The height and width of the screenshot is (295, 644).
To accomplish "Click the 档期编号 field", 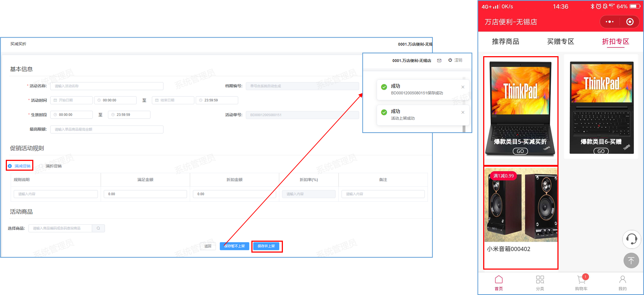I will (302, 86).
